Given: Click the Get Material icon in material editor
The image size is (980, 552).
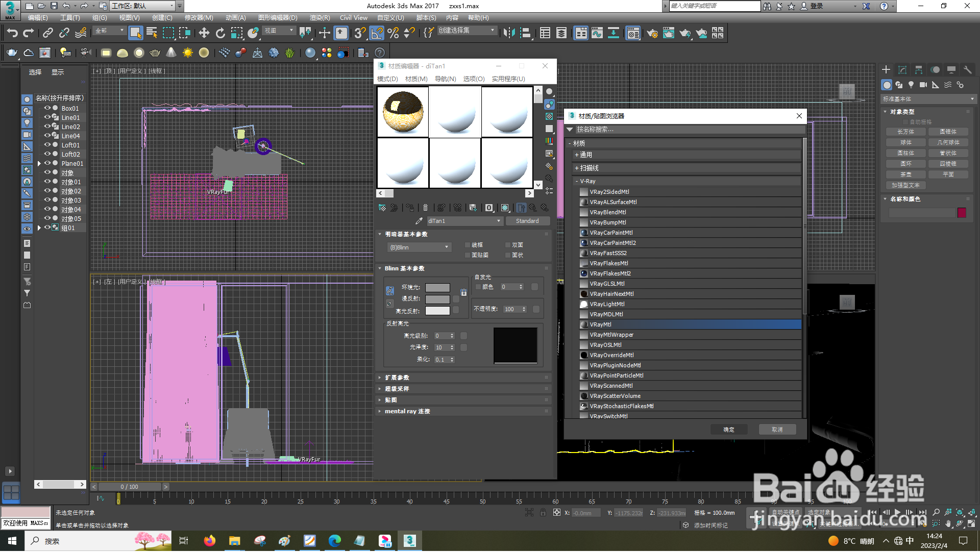Looking at the screenshot, I should point(382,208).
